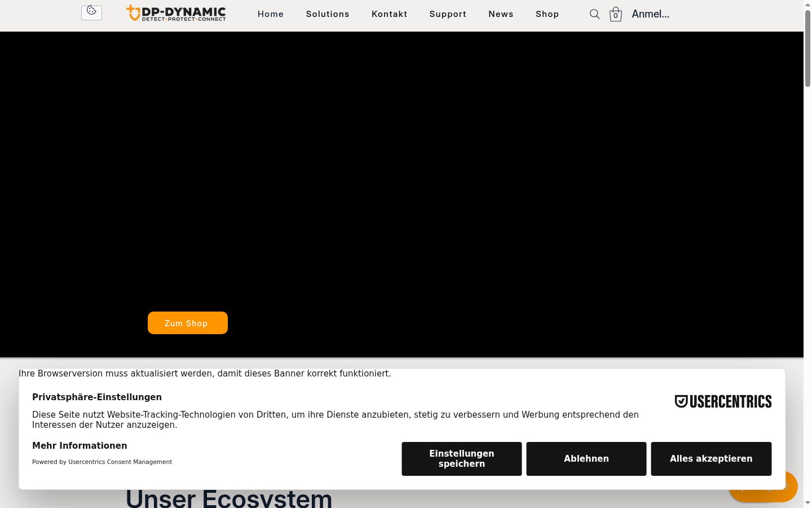Viewport: 812px width, 508px height.
Task: Save settings with Einstellungen speichern
Action: coord(462,459)
